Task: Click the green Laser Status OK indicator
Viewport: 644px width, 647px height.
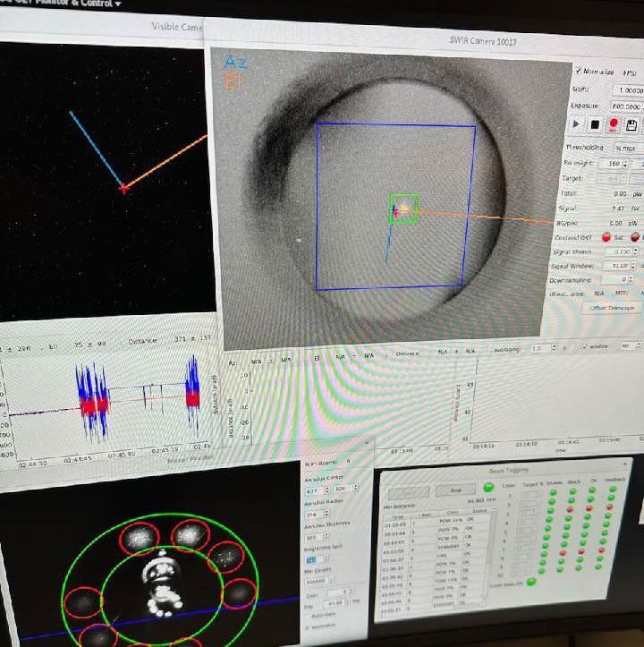Action: tap(531, 583)
